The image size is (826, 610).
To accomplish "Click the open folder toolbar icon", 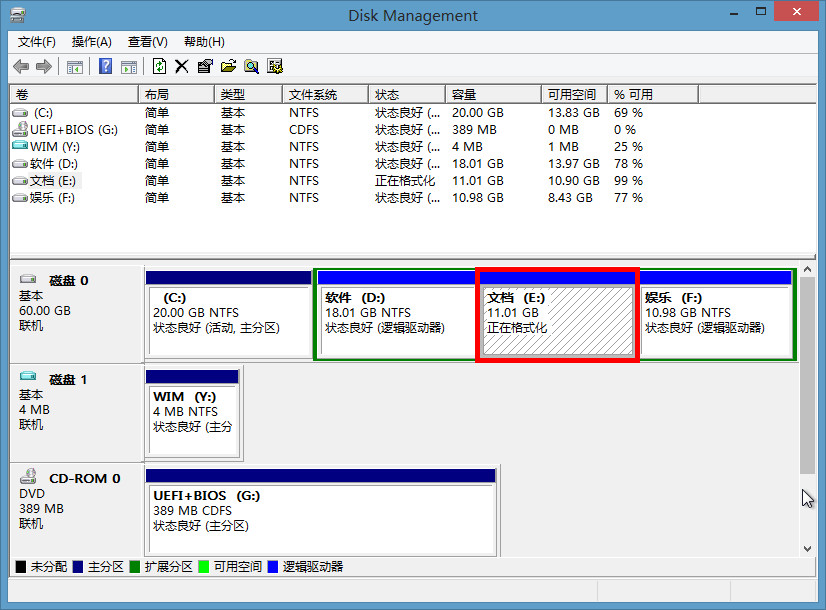I will pyautogui.click(x=228, y=67).
